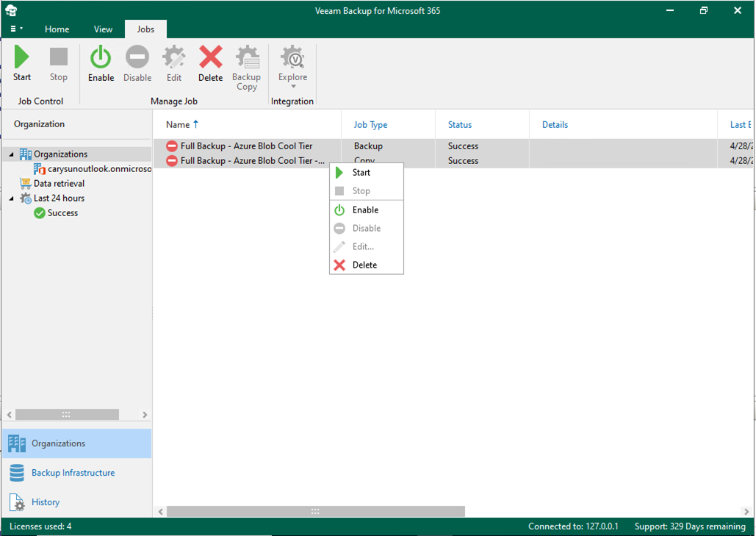Image resolution: width=756 pixels, height=536 pixels.
Task: Select Organizations in the tree
Action: tap(61, 154)
